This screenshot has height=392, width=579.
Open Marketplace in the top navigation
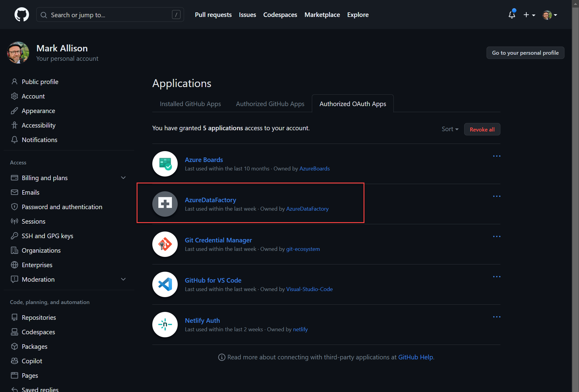click(x=322, y=15)
